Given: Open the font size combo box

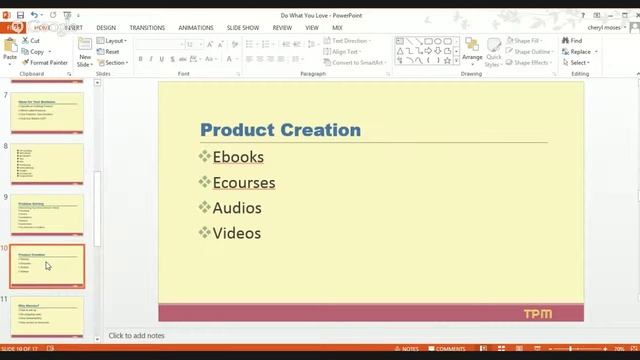Looking at the screenshot, I should pyautogui.click(x=194, y=44).
